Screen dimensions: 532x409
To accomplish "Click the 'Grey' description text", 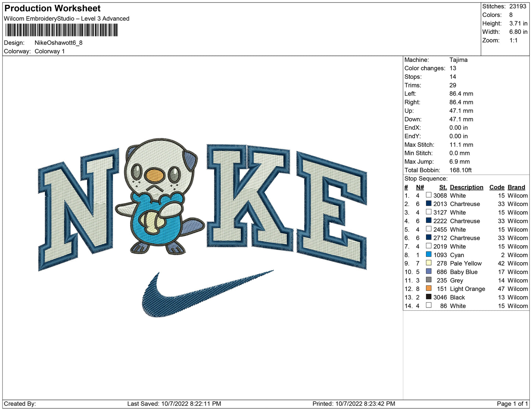I will click(x=457, y=280).
